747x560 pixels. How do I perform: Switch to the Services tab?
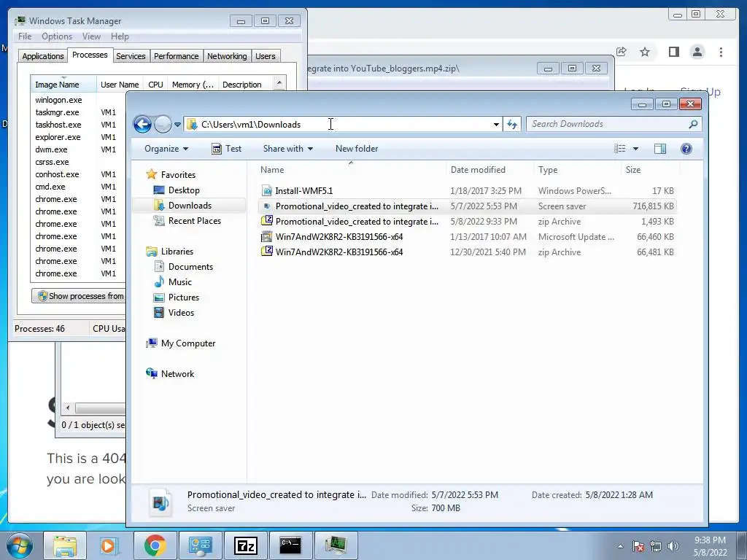tap(131, 56)
